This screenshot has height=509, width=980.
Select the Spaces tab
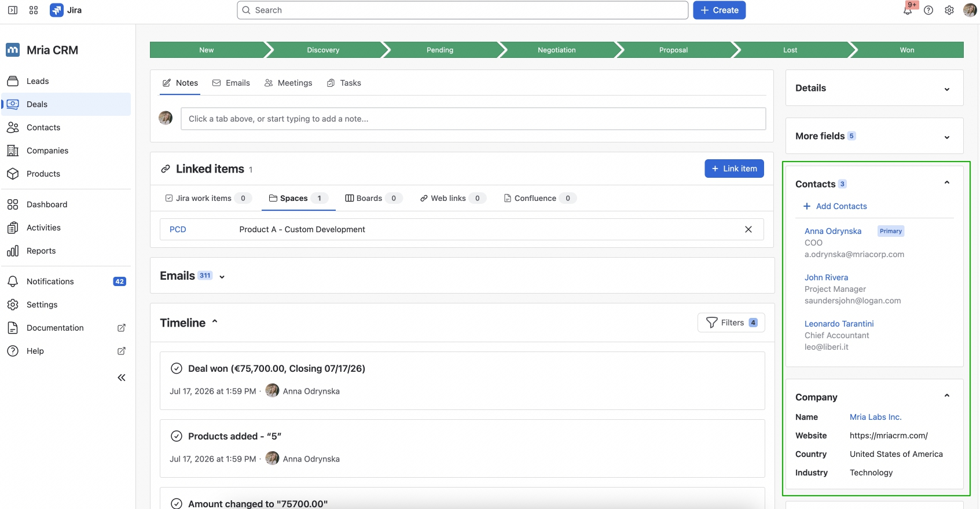coord(298,198)
